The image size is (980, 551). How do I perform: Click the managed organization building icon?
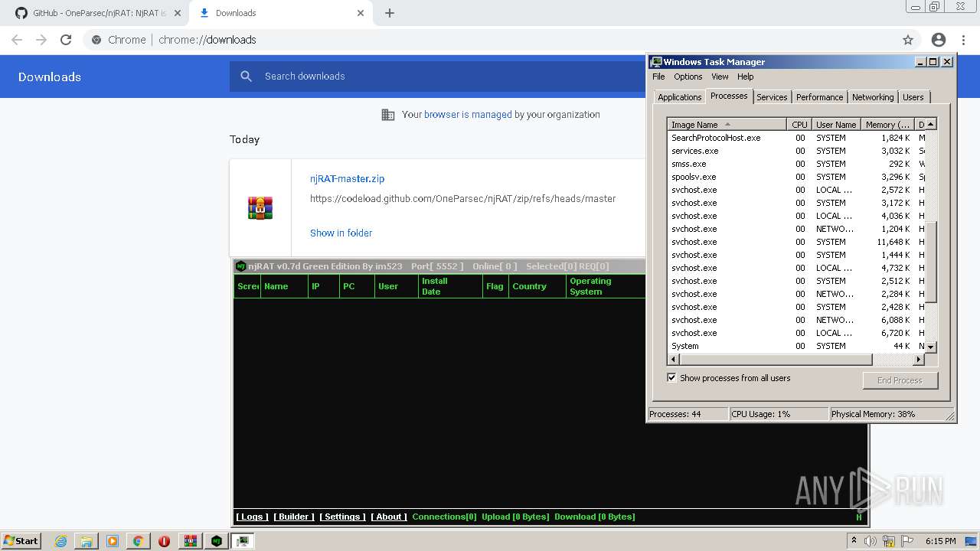388,115
